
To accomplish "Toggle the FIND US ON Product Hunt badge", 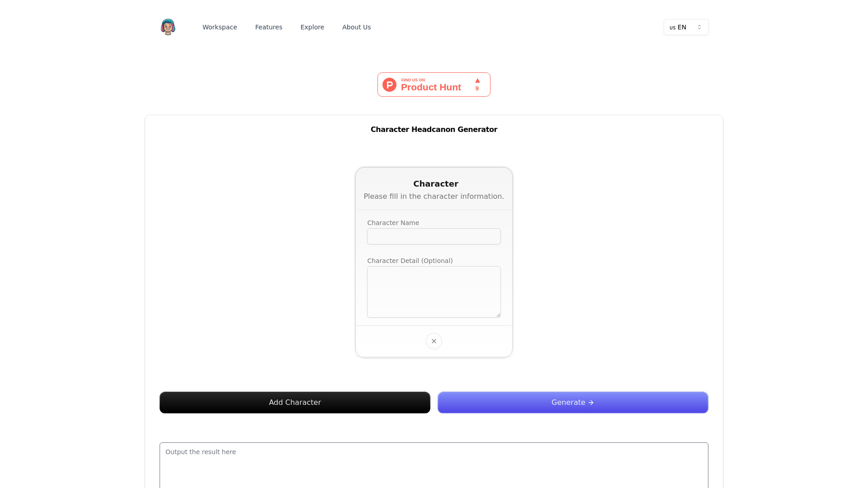I will coord(434,84).
